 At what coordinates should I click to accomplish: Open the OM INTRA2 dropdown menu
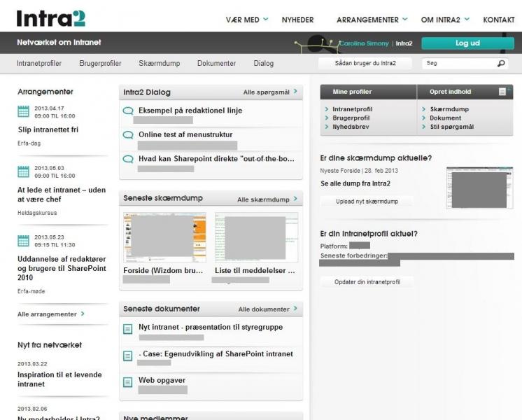tap(445, 20)
